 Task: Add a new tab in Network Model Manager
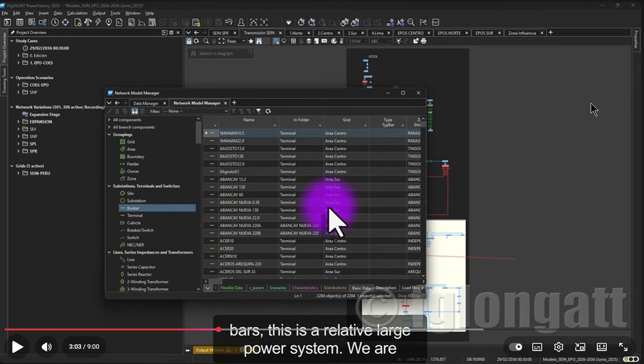coord(234,103)
